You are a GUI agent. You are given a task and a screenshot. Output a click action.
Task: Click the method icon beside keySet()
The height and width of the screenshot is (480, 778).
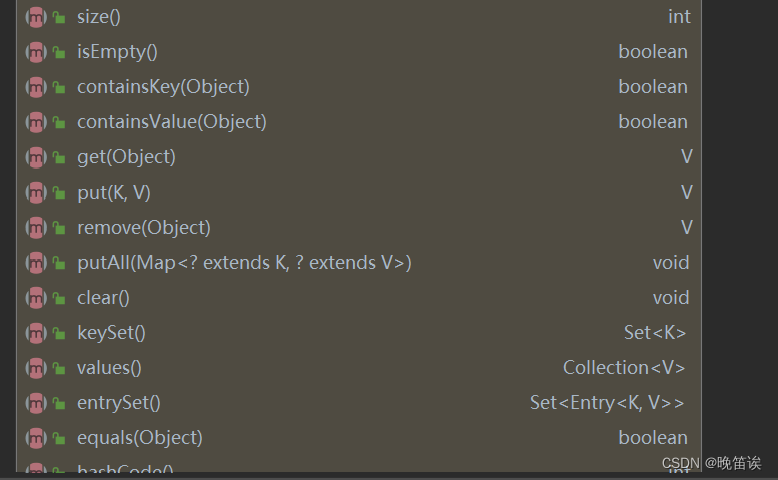(x=36, y=333)
